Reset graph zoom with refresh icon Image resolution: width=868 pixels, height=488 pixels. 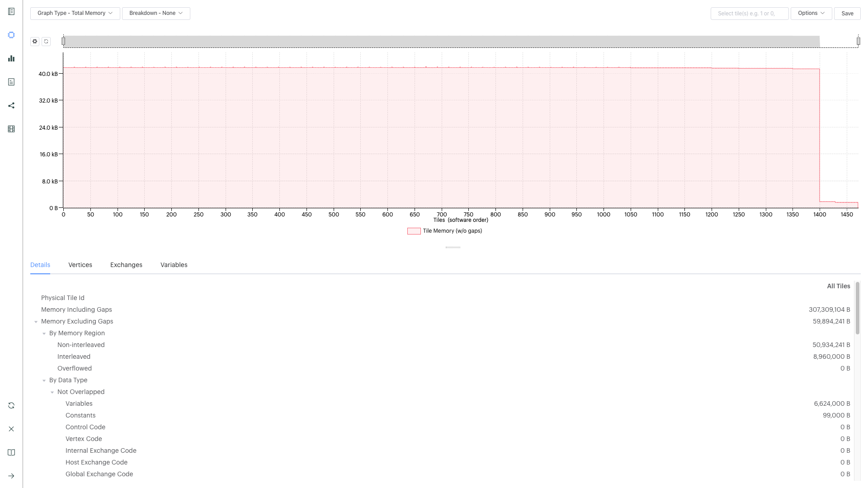click(46, 42)
